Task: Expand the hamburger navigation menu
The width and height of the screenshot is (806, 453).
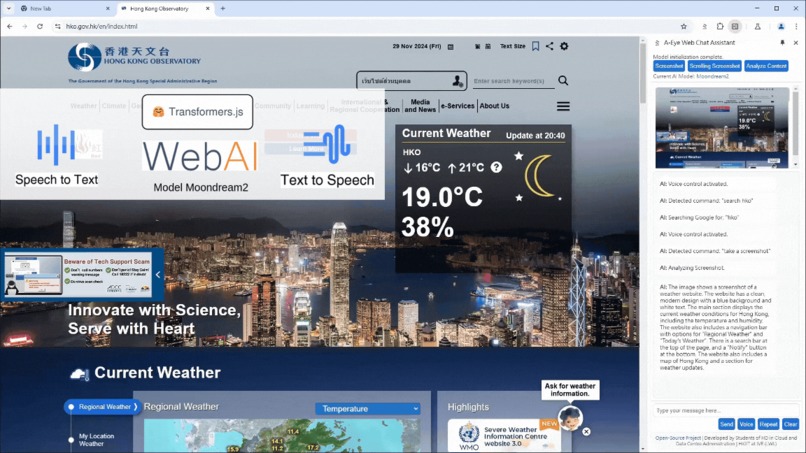Action: click(x=563, y=106)
